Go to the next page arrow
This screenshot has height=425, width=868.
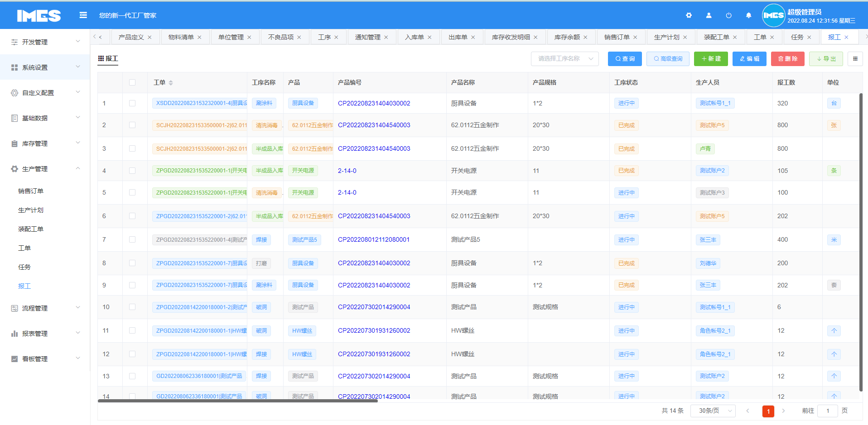pos(783,411)
